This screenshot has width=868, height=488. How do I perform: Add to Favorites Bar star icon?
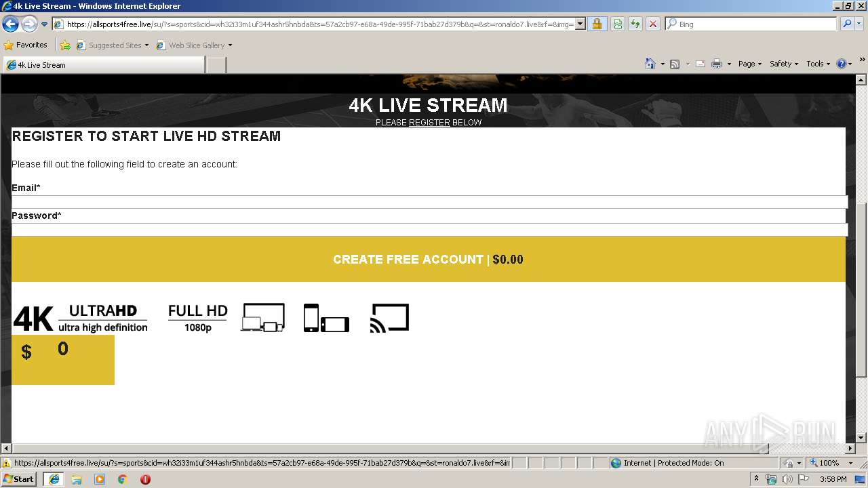[x=65, y=45]
